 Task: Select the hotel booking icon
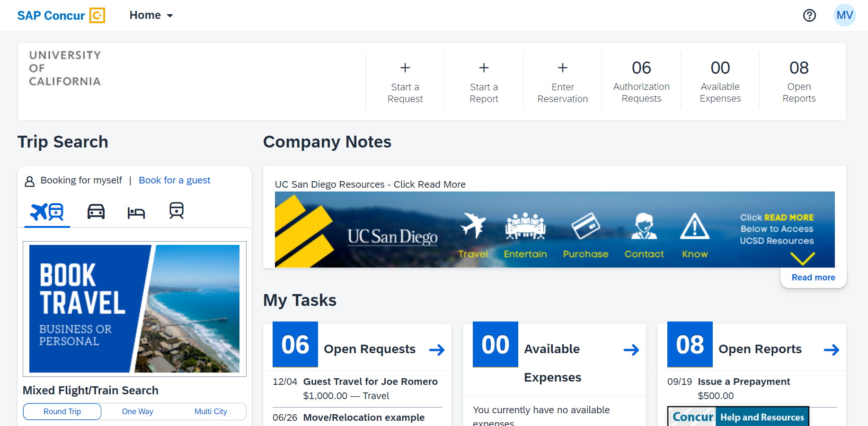tap(136, 211)
